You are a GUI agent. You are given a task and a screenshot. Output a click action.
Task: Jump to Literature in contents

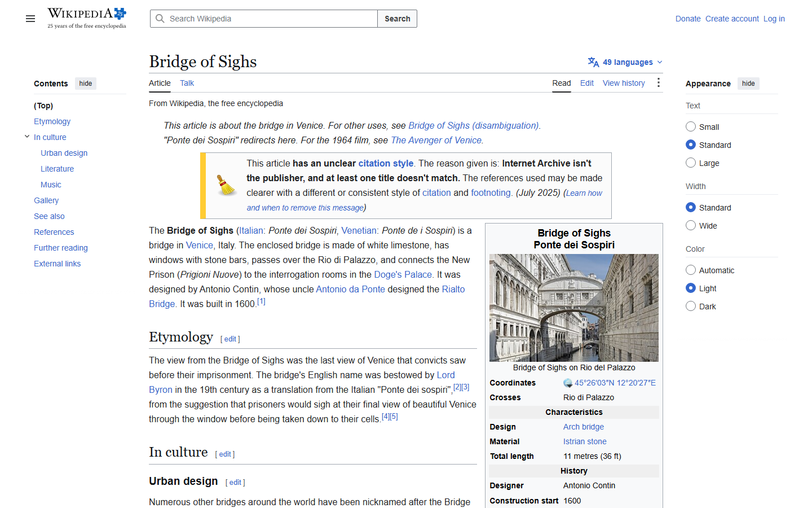pyautogui.click(x=57, y=169)
